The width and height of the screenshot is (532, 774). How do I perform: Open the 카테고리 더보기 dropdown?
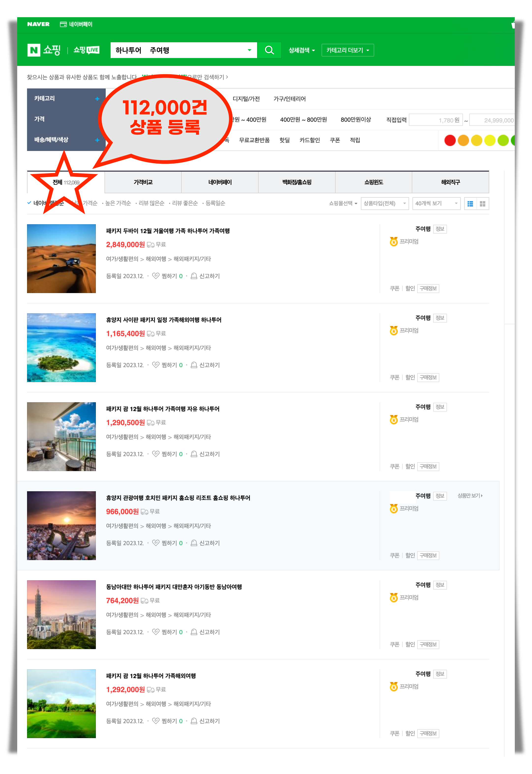click(x=347, y=50)
